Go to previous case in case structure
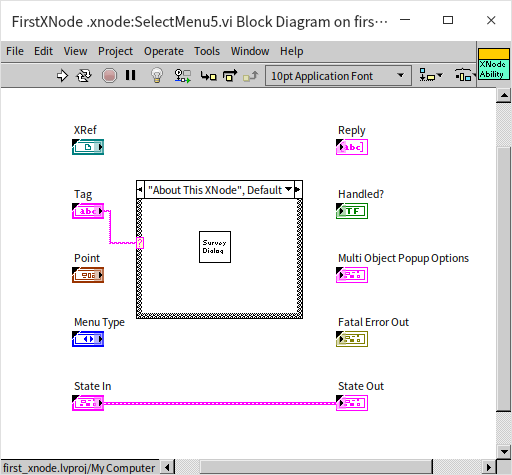Image resolution: width=512 pixels, height=475 pixels. [x=140, y=190]
